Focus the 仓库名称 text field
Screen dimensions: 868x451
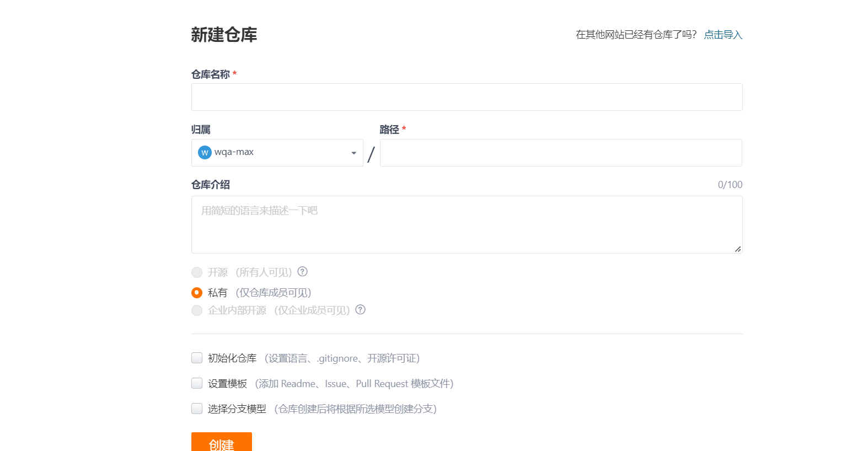pos(467,97)
